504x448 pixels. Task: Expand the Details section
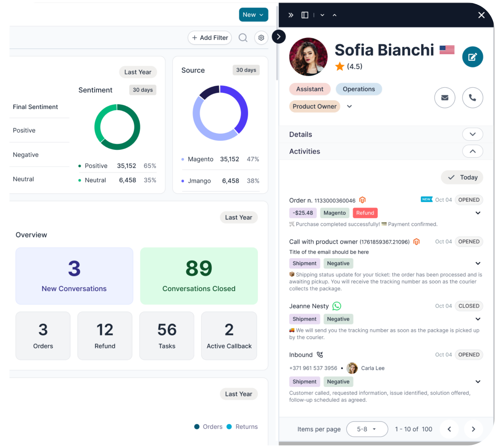pos(472,134)
